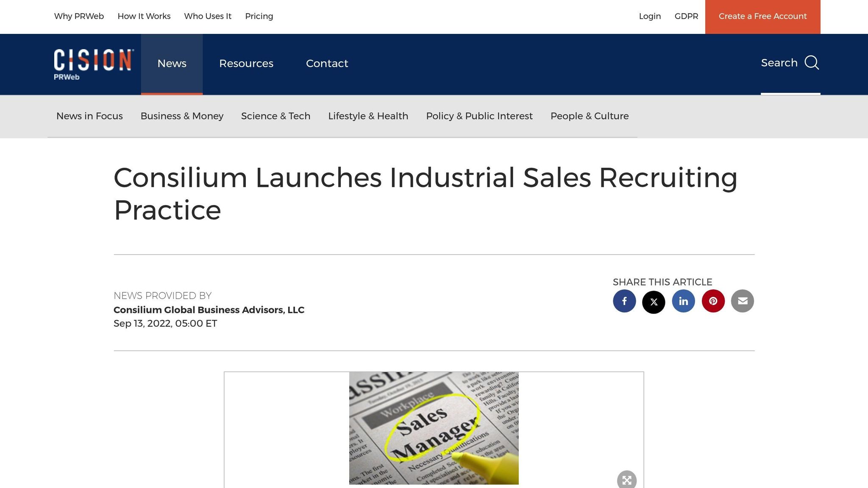Share article on LinkedIn
This screenshot has width=868, height=488.
(683, 301)
